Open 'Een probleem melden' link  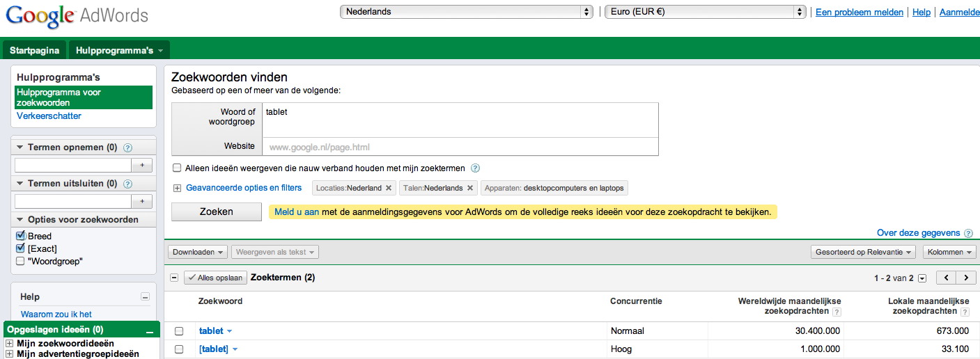coord(860,12)
